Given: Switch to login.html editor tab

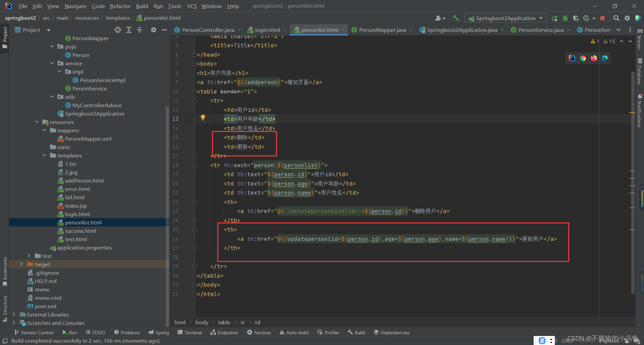Looking at the screenshot, I should click(x=267, y=30).
